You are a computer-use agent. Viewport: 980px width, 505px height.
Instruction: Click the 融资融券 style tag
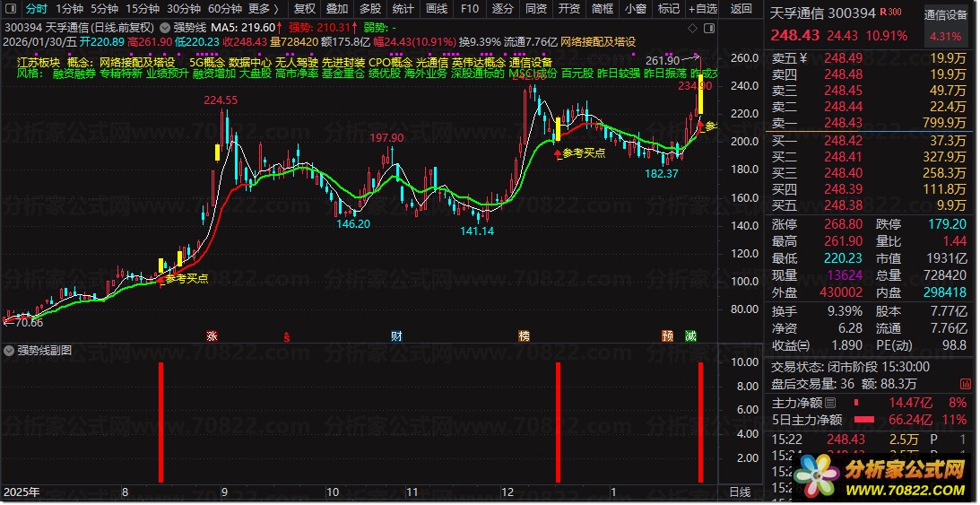tap(74, 74)
